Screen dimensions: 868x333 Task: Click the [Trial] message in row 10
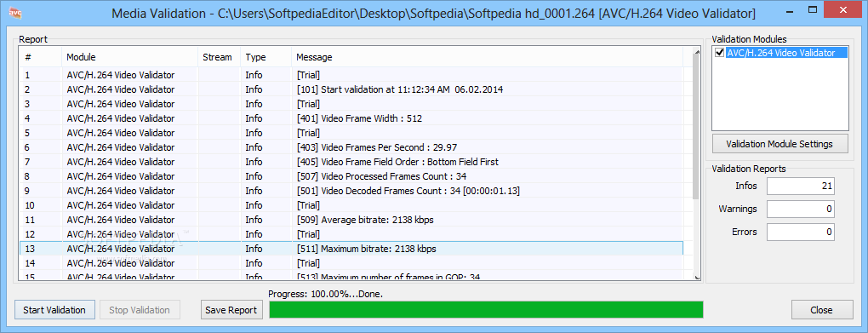click(x=308, y=205)
